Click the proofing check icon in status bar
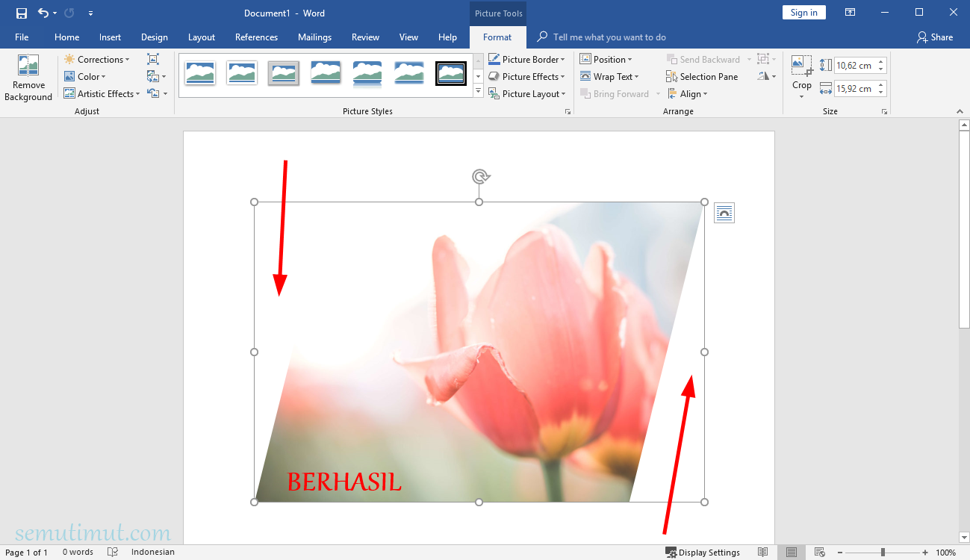 coord(113,553)
